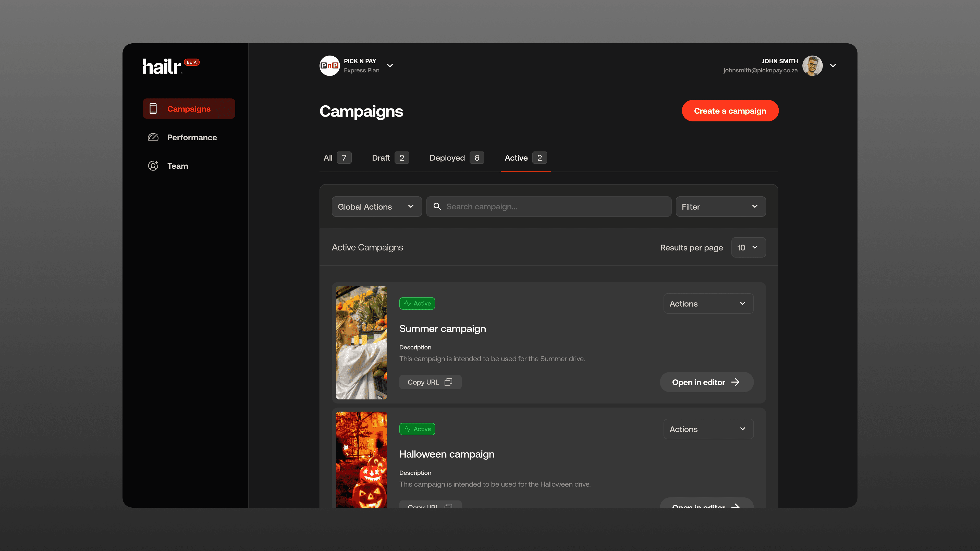
Task: Click the Performance gauge icon
Action: click(x=153, y=137)
